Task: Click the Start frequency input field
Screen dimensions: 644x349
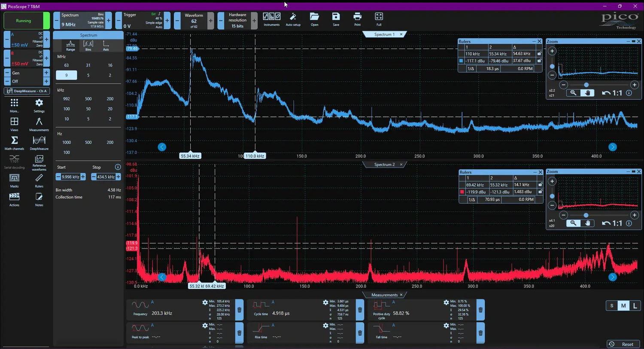Action: pos(70,177)
